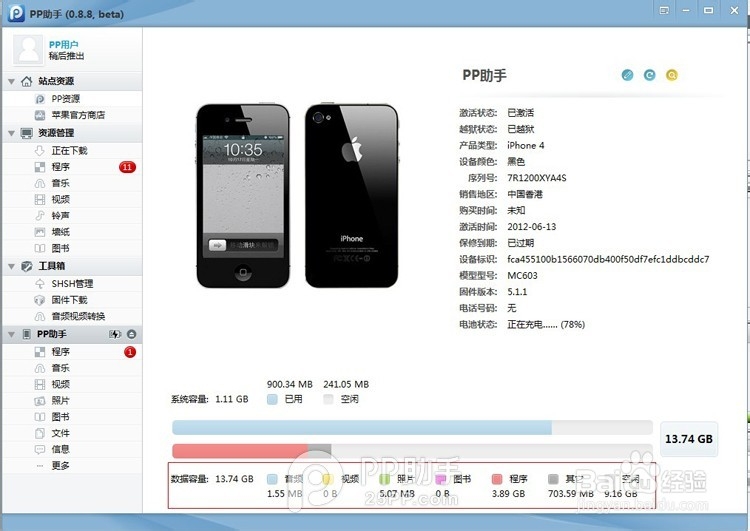Viewport: 750px width, 531px height.
Task: Select 铃声 ringtone item
Action: 72,216
